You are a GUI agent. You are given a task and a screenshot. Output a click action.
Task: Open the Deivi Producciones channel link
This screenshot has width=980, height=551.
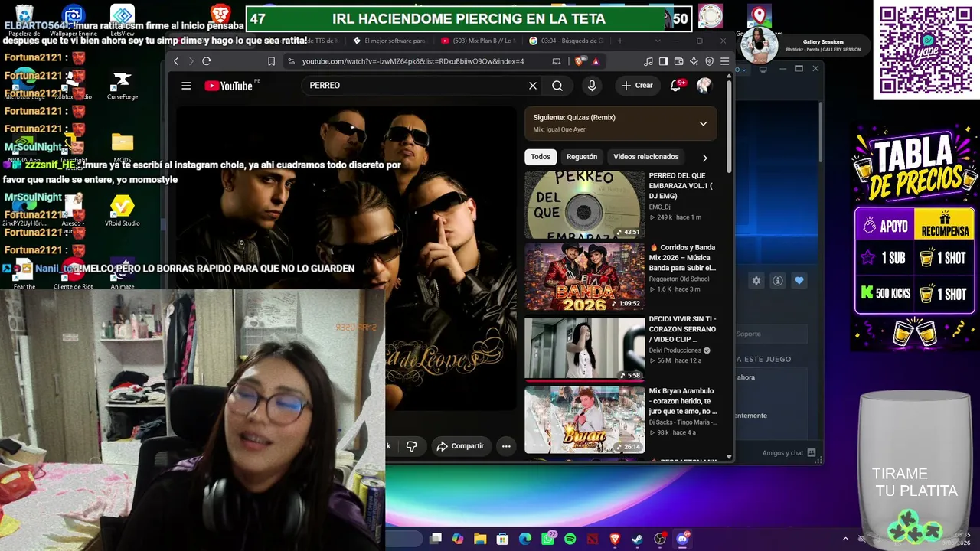(675, 350)
